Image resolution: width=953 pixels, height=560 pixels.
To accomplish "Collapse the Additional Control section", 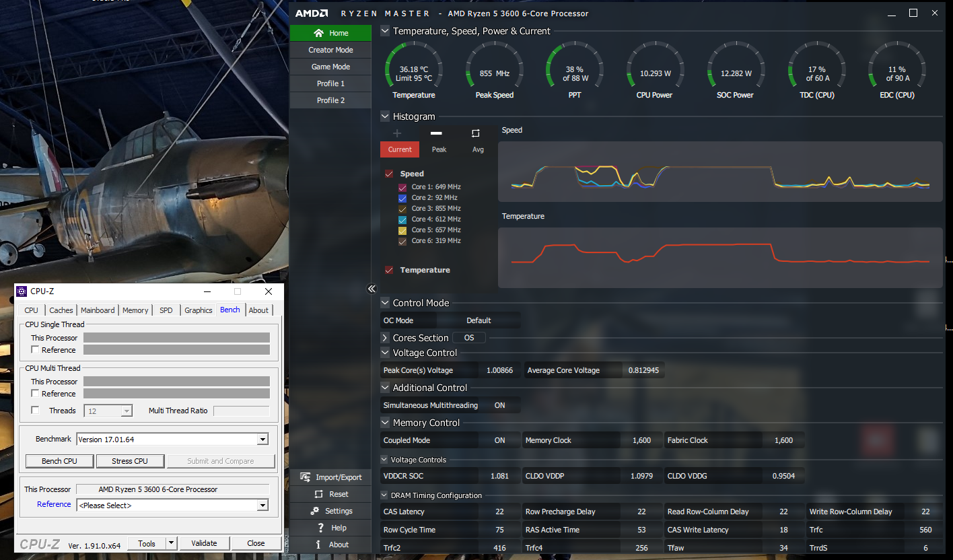I will [x=385, y=388].
